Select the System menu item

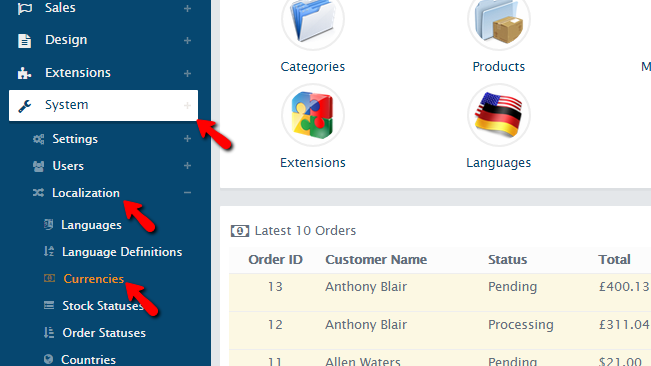(x=103, y=105)
